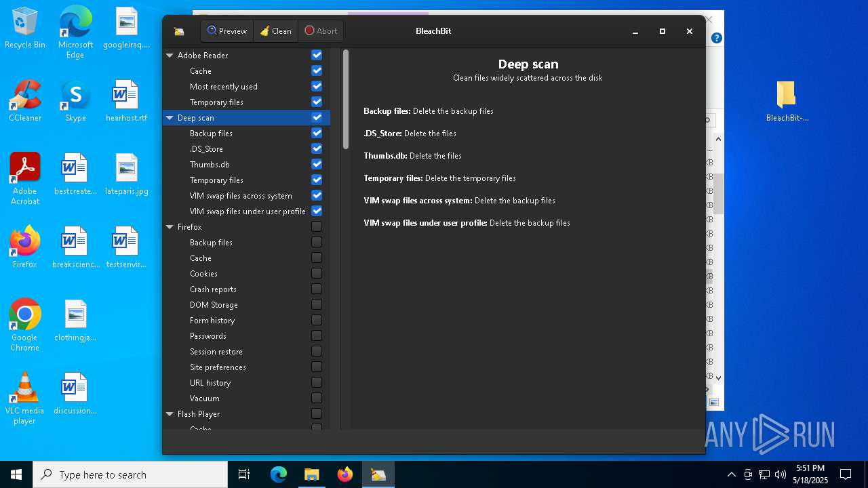Image resolution: width=868 pixels, height=488 pixels.
Task: Select Site preferences tree item
Action: coord(218,367)
